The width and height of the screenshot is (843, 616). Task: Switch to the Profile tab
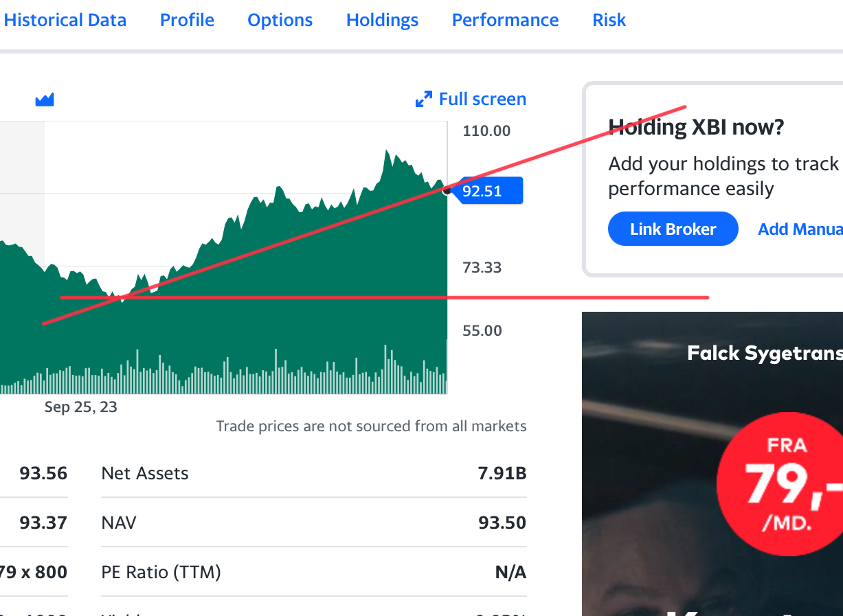pos(187,21)
